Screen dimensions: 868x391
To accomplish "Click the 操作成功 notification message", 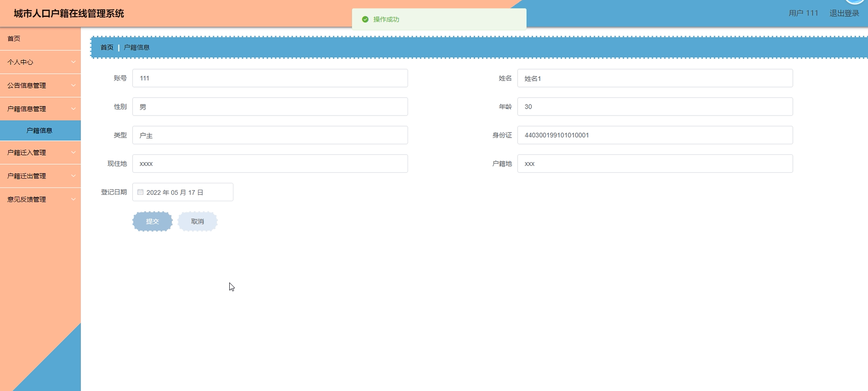I will [x=386, y=19].
